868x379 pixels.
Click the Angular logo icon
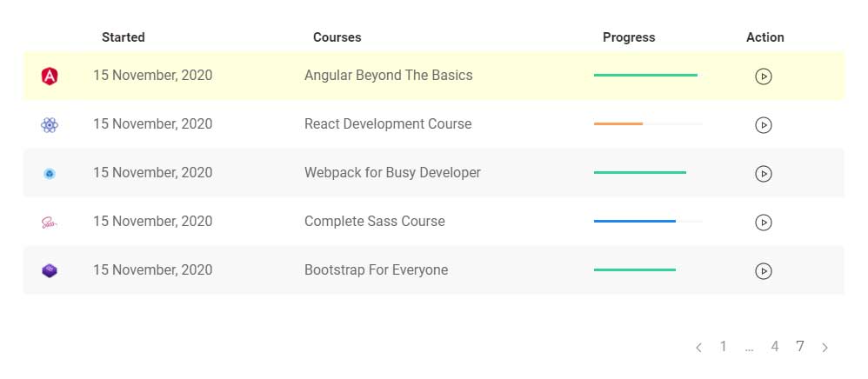(x=50, y=76)
